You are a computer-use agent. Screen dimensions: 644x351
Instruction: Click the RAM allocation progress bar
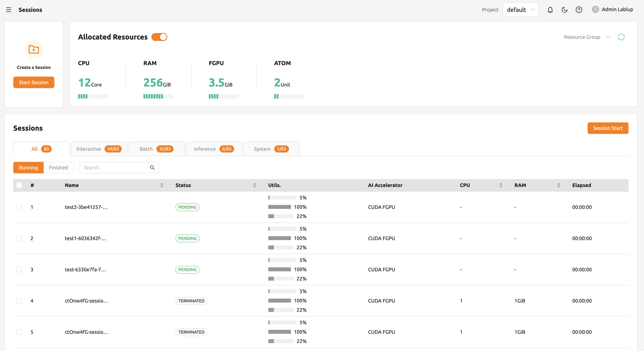click(x=158, y=96)
